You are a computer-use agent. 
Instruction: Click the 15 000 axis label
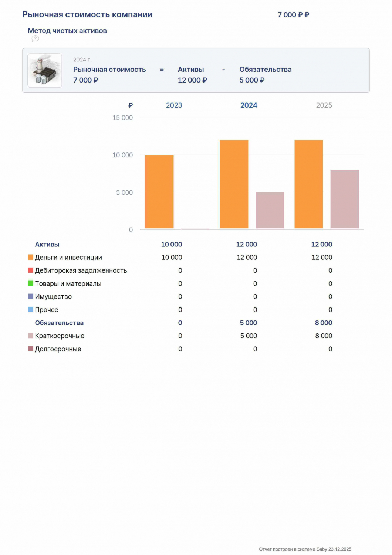click(x=122, y=118)
